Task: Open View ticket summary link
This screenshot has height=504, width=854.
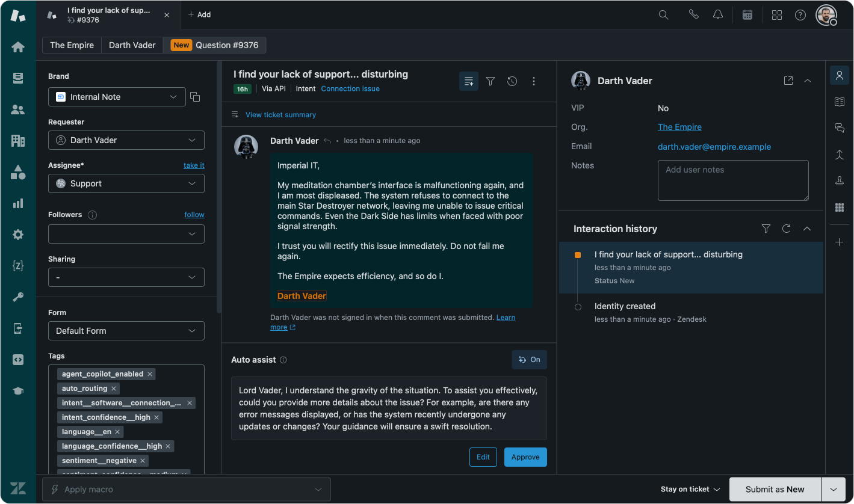Action: (280, 115)
